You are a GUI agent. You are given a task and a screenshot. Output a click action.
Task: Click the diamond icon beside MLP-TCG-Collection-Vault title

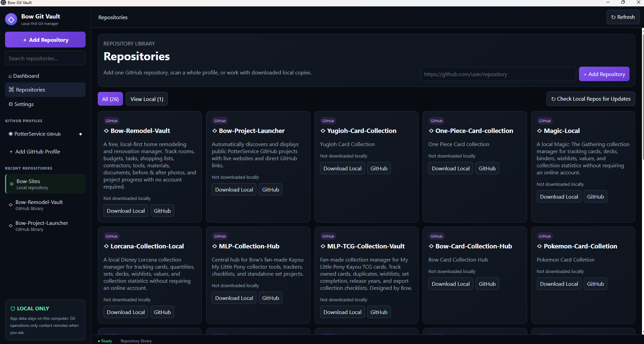coord(323,246)
